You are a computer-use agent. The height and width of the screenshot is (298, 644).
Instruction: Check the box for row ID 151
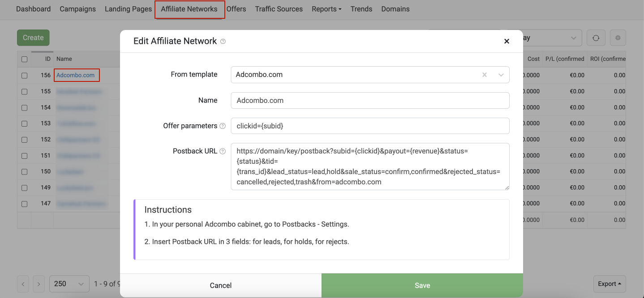point(24,156)
